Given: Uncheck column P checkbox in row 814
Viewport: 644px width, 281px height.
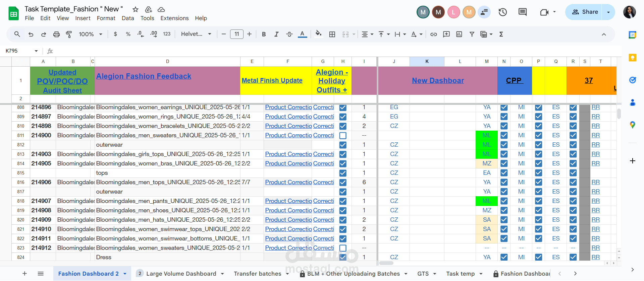Looking at the screenshot, I should pos(539,164).
